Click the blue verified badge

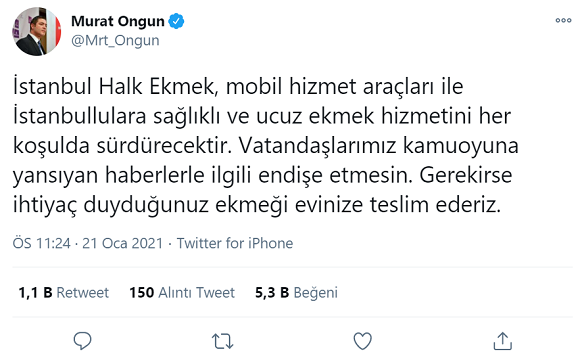pyautogui.click(x=176, y=21)
